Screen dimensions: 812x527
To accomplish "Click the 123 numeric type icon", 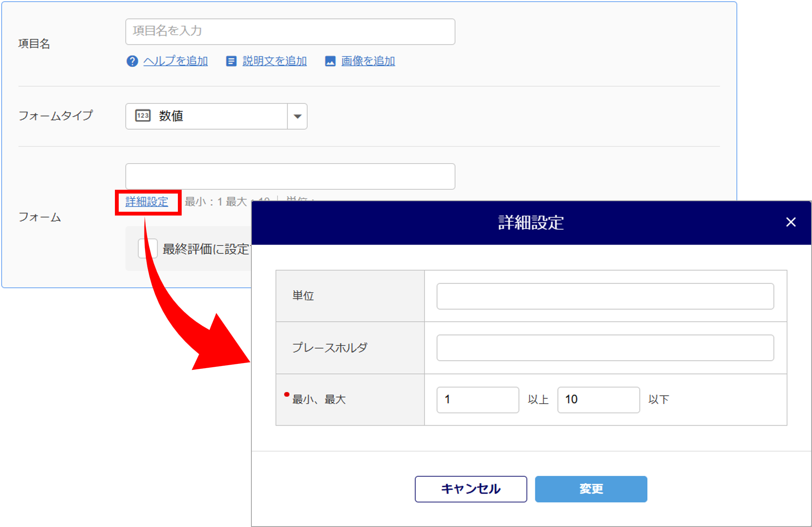I will (143, 116).
